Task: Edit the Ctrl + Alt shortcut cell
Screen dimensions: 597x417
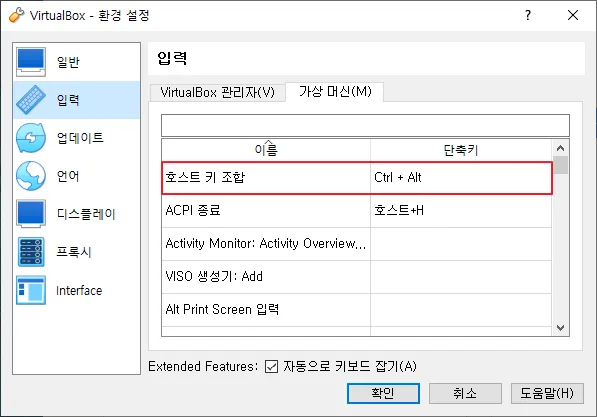Action: click(x=461, y=178)
